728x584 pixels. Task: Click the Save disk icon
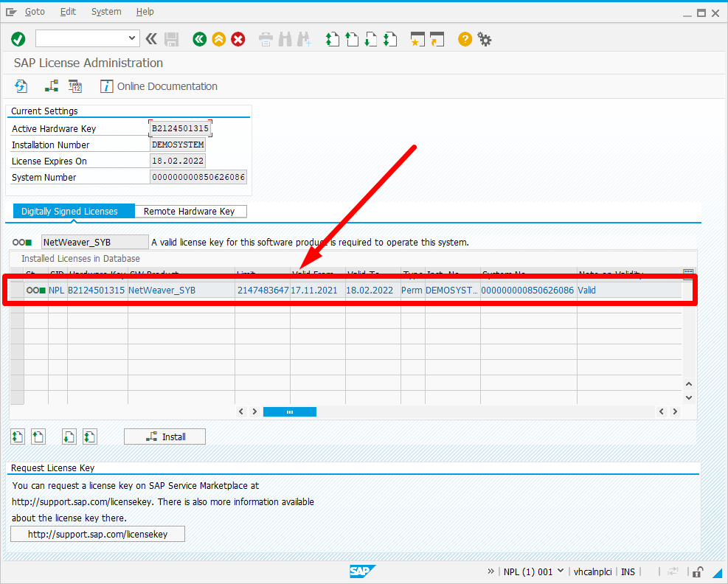[x=172, y=40]
